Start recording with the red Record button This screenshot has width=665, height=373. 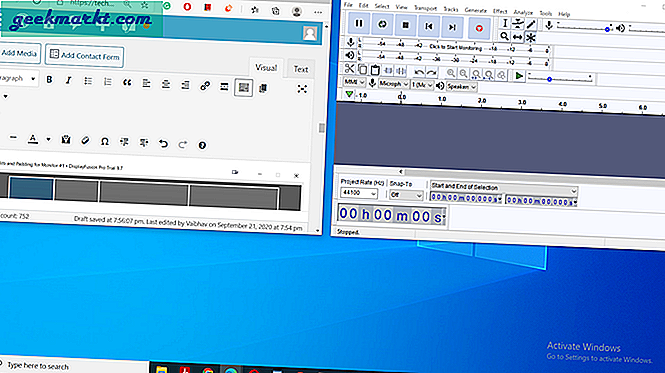(x=479, y=28)
